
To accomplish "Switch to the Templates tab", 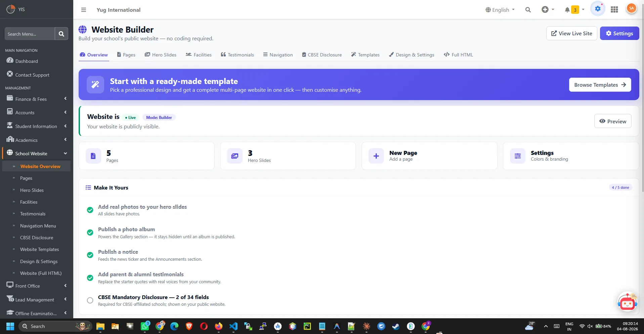I will click(x=365, y=55).
